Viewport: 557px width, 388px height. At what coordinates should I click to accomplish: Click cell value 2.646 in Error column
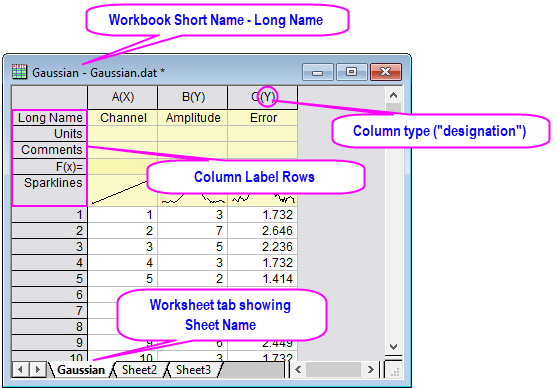click(x=263, y=231)
